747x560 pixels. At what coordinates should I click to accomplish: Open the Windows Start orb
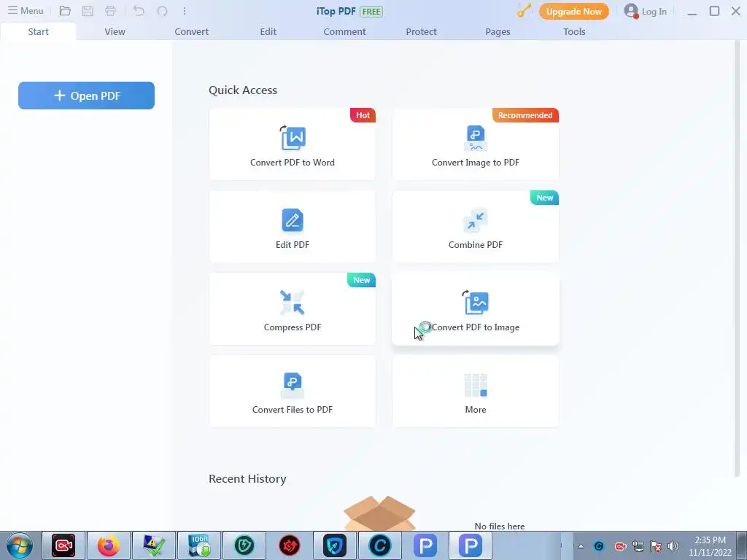click(x=20, y=545)
